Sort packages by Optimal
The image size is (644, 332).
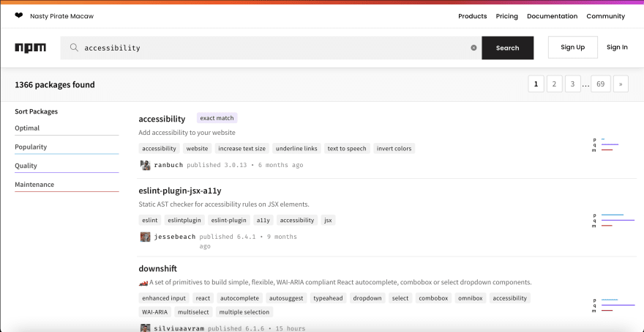point(67,128)
